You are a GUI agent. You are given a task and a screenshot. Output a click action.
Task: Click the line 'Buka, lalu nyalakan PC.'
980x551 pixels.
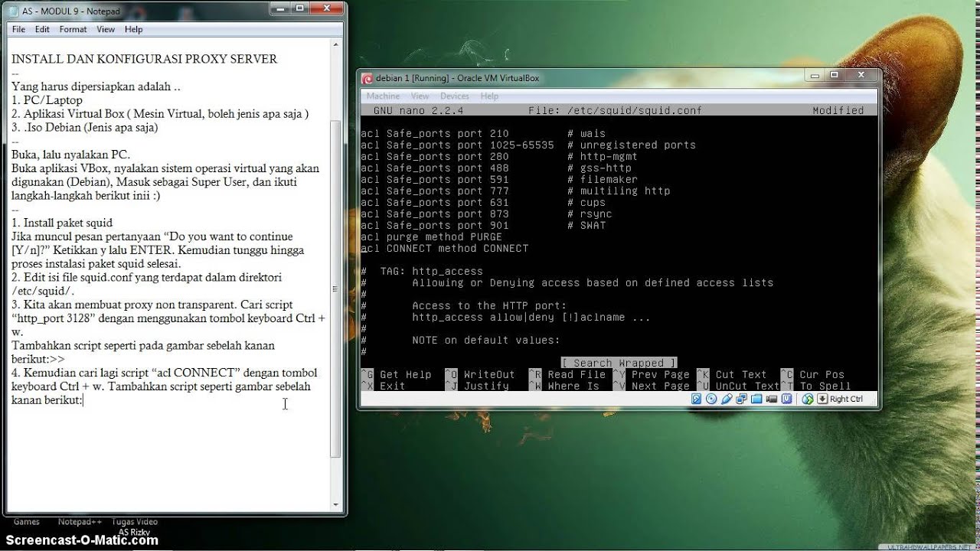click(x=71, y=155)
